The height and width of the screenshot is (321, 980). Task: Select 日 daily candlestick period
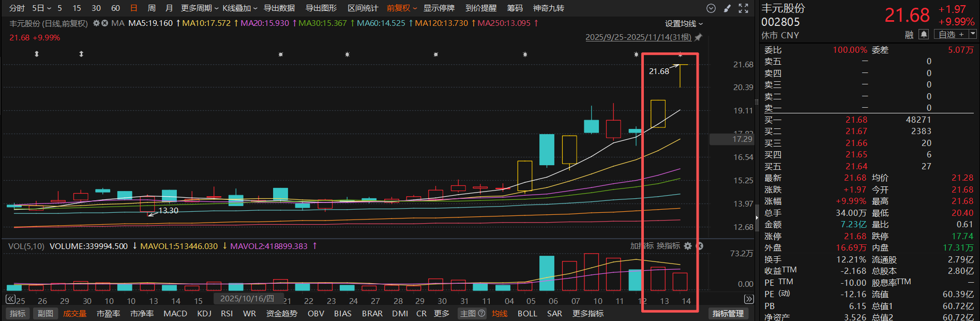click(134, 8)
